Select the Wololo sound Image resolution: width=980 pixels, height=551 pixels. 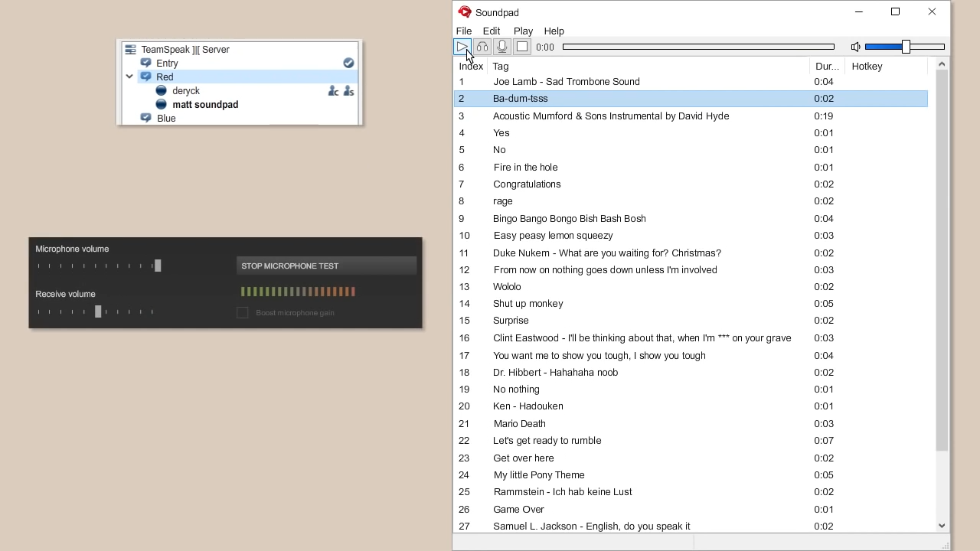pyautogui.click(x=691, y=287)
